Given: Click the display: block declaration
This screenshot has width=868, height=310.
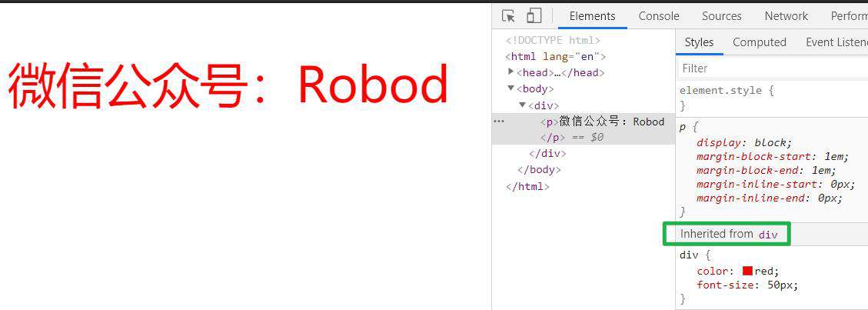Looking at the screenshot, I should [x=744, y=143].
